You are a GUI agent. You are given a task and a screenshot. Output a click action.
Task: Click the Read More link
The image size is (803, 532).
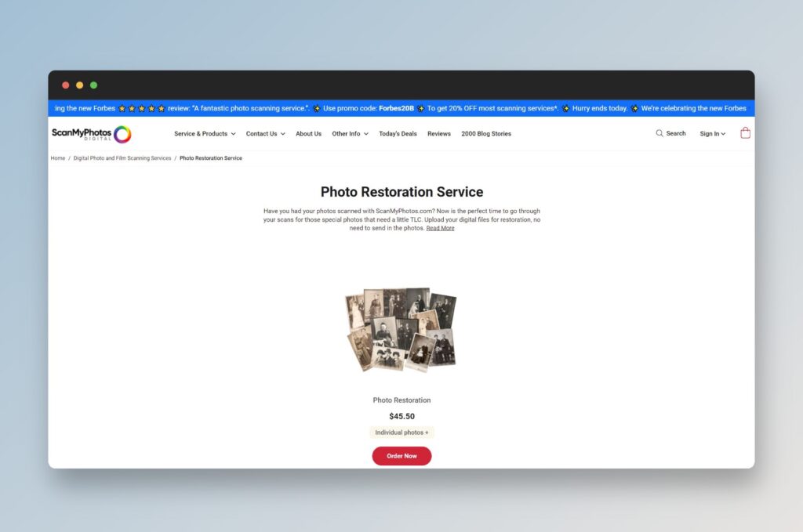click(440, 228)
